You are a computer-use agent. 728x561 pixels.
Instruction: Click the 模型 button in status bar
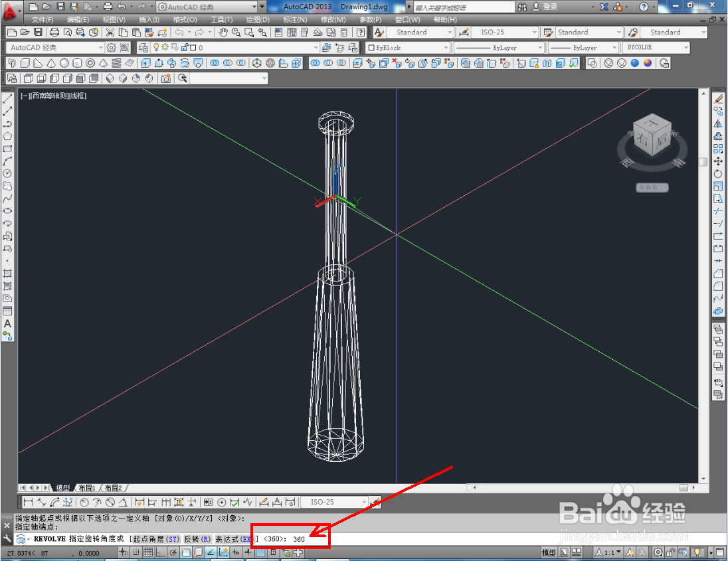[x=549, y=552]
